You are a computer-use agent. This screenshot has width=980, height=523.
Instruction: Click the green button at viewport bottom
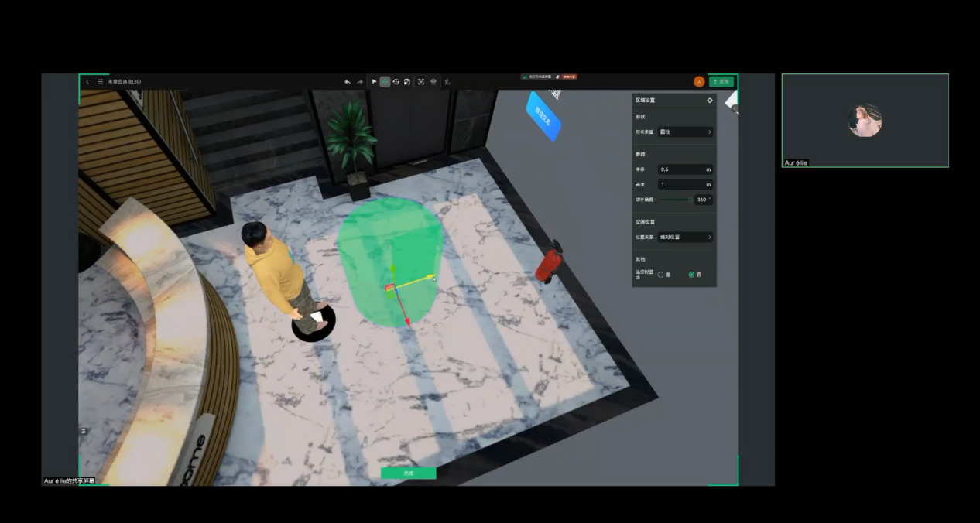[408, 473]
